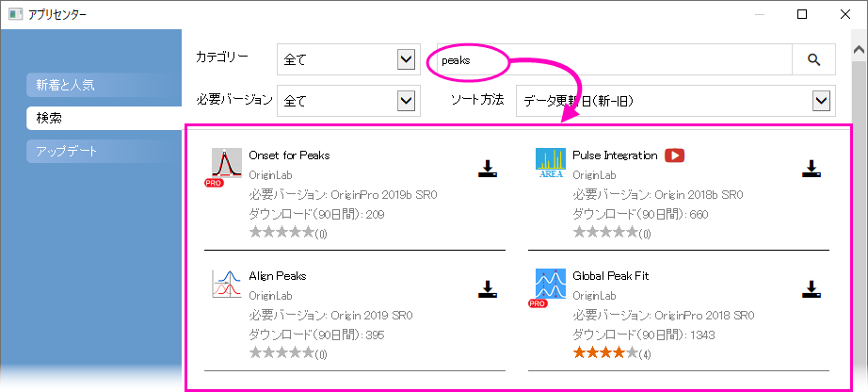The width and height of the screenshot is (868, 392).
Task: Download the Pulse Integration app
Action: 811,169
